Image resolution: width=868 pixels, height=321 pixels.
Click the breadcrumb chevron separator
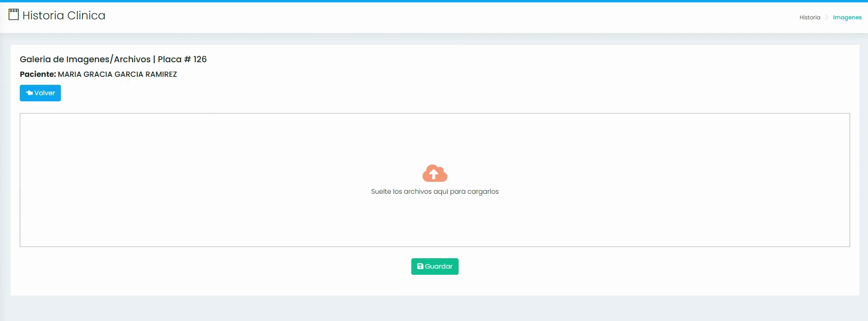[x=826, y=17]
